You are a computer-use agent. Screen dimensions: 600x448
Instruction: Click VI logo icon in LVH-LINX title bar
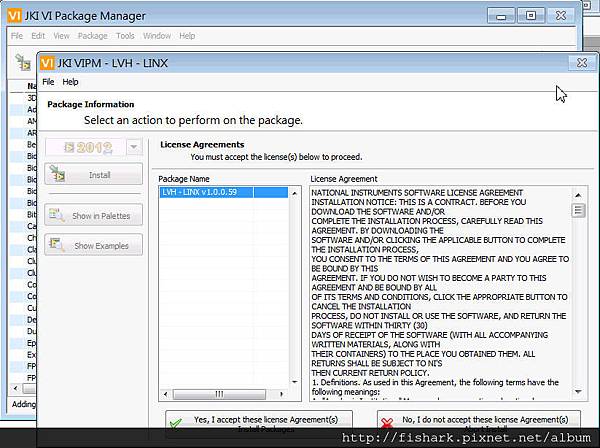(x=47, y=63)
